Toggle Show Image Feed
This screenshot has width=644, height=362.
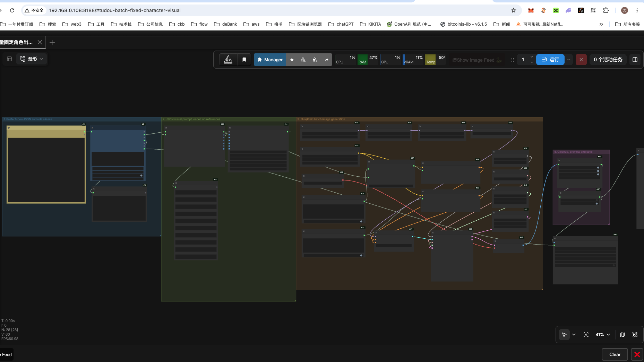point(477,60)
